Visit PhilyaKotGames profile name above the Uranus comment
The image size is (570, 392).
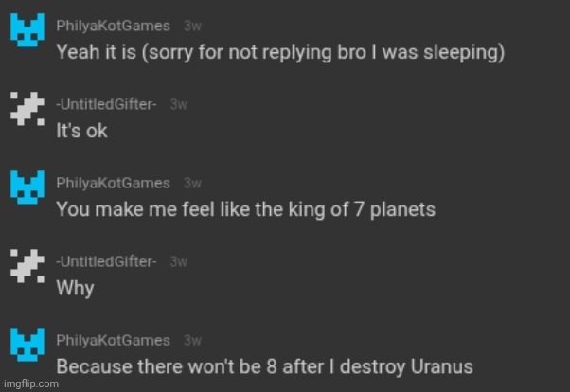coord(114,339)
